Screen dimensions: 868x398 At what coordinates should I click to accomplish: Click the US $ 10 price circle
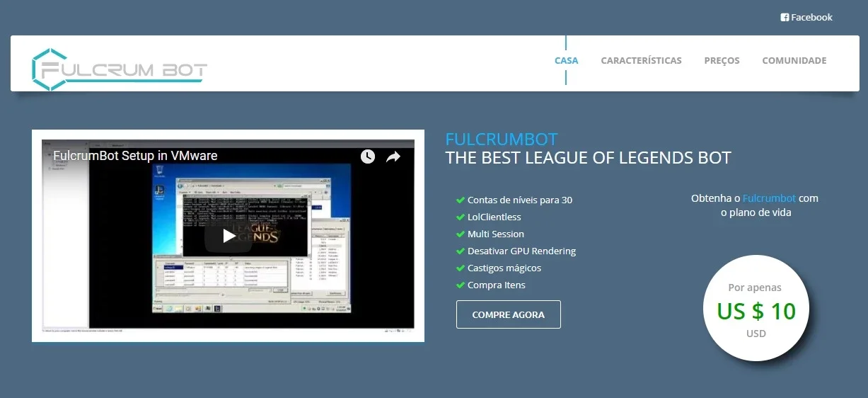[x=756, y=308]
